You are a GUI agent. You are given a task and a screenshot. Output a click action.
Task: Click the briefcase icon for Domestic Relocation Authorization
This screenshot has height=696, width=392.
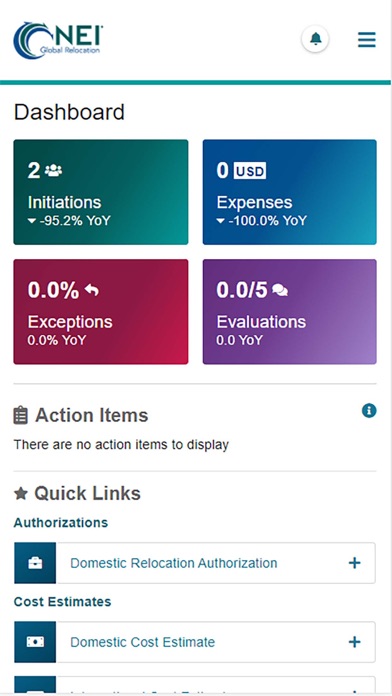coord(35,563)
